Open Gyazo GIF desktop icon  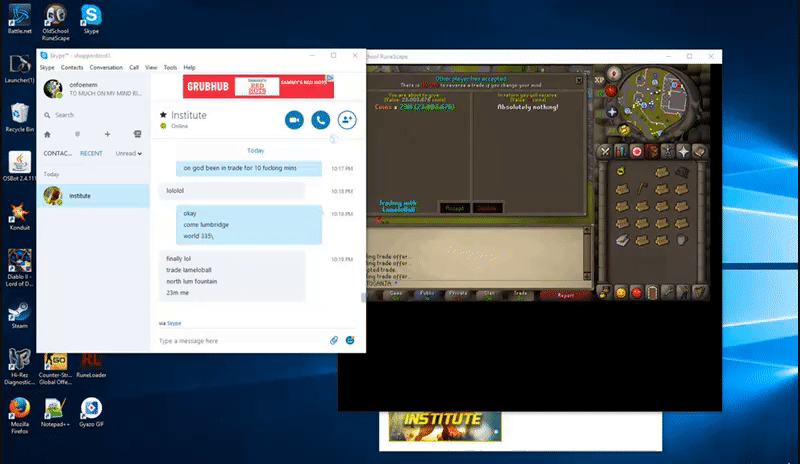(x=91, y=412)
